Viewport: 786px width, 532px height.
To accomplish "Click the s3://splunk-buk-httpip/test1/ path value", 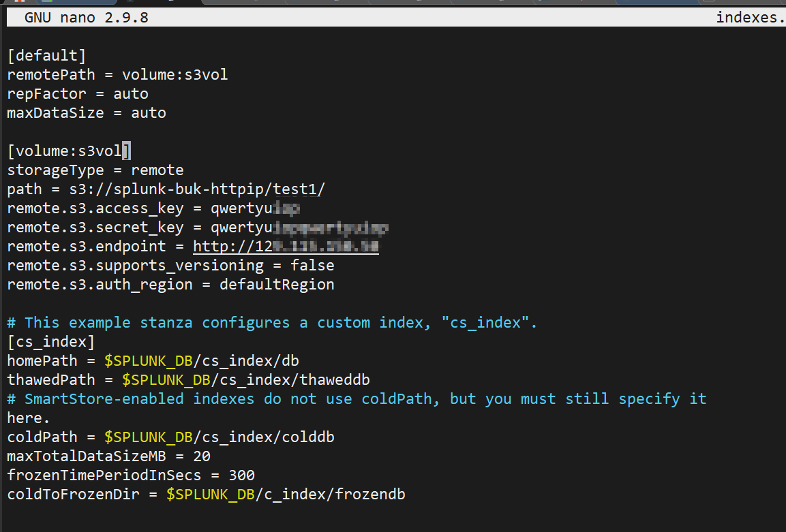I will click(x=197, y=189).
